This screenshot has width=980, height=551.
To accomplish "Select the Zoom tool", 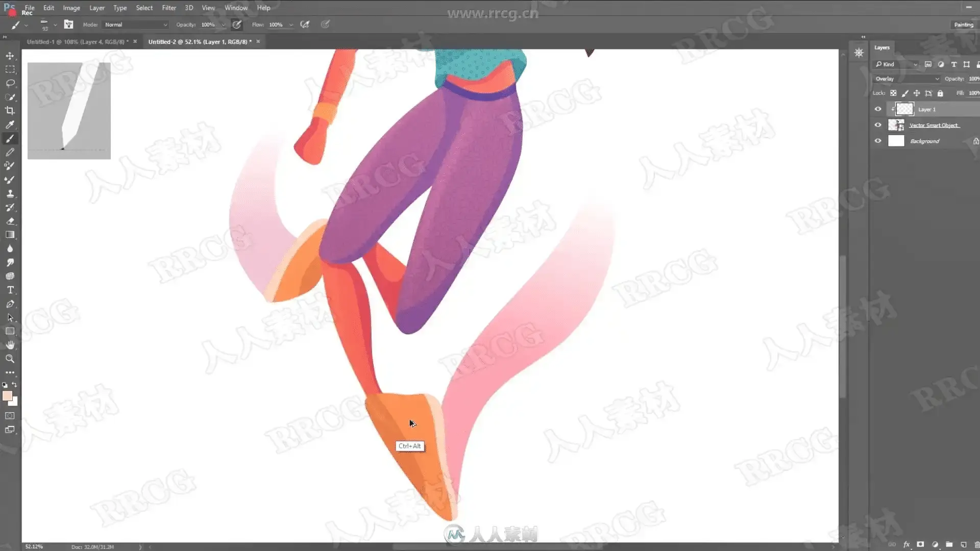I will pyautogui.click(x=10, y=359).
